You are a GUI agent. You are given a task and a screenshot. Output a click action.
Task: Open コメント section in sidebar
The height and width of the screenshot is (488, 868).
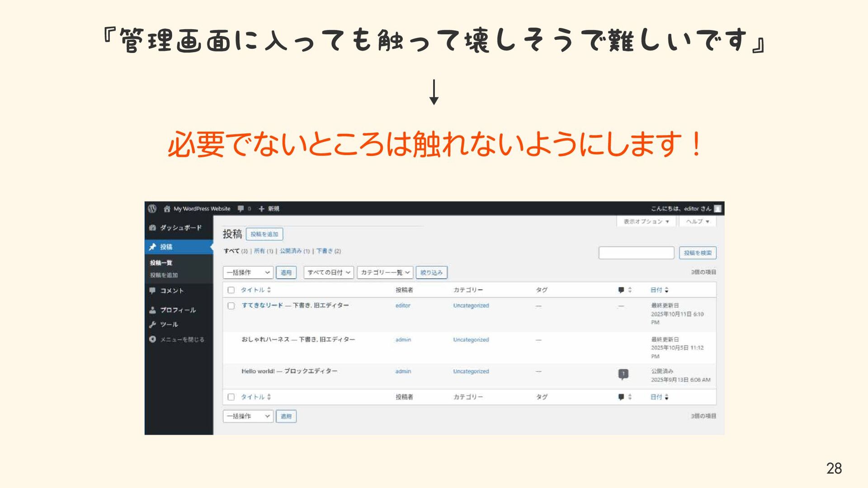click(171, 291)
